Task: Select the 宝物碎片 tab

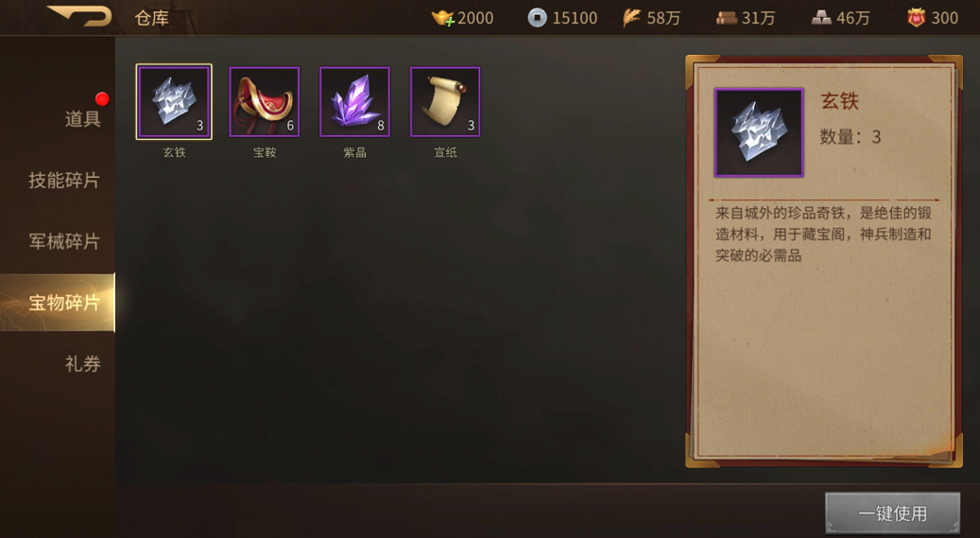Action: 58,303
